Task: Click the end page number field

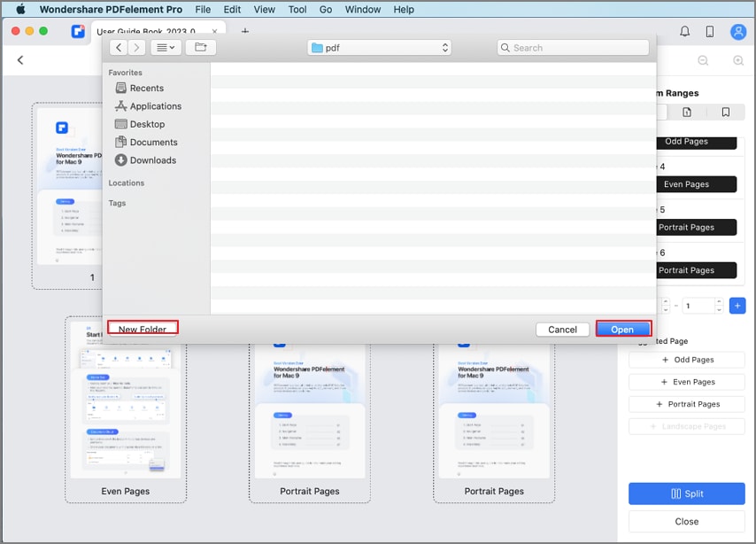Action: (698, 306)
